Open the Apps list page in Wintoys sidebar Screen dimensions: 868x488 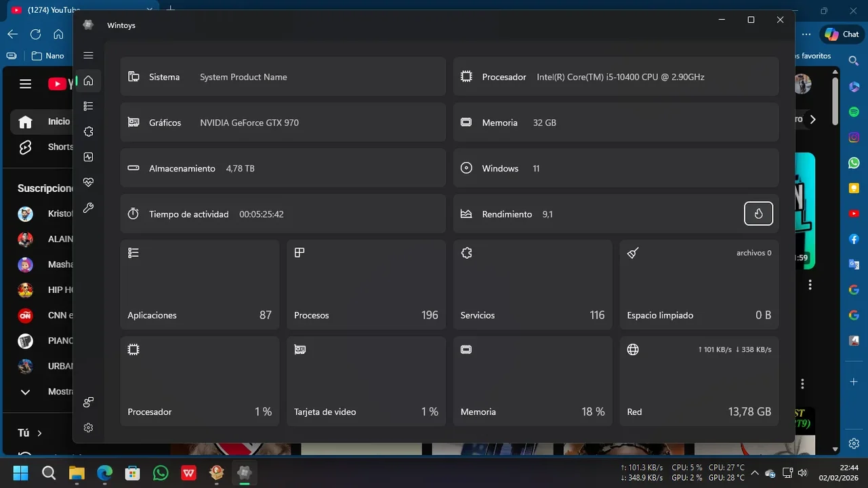pyautogui.click(x=88, y=106)
